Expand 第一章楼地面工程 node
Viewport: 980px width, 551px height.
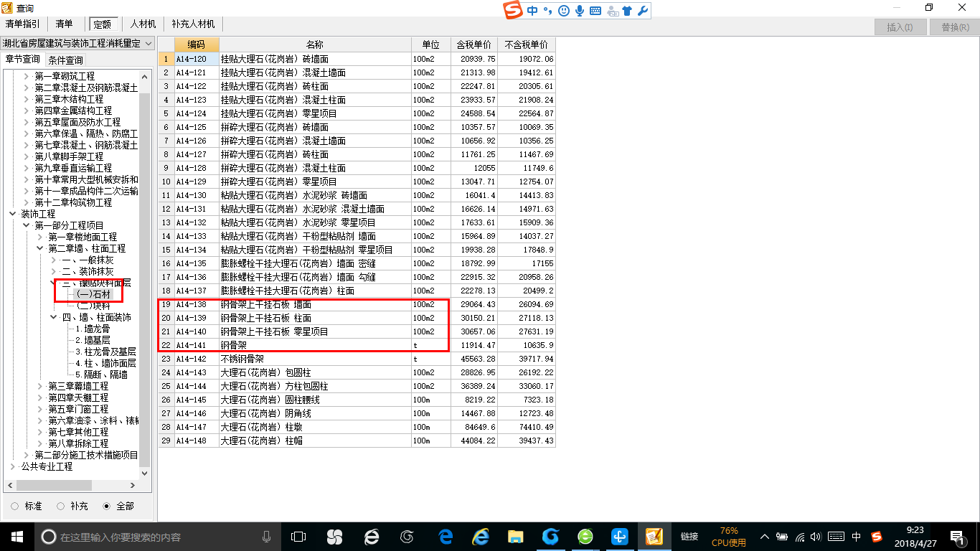tap(40, 237)
